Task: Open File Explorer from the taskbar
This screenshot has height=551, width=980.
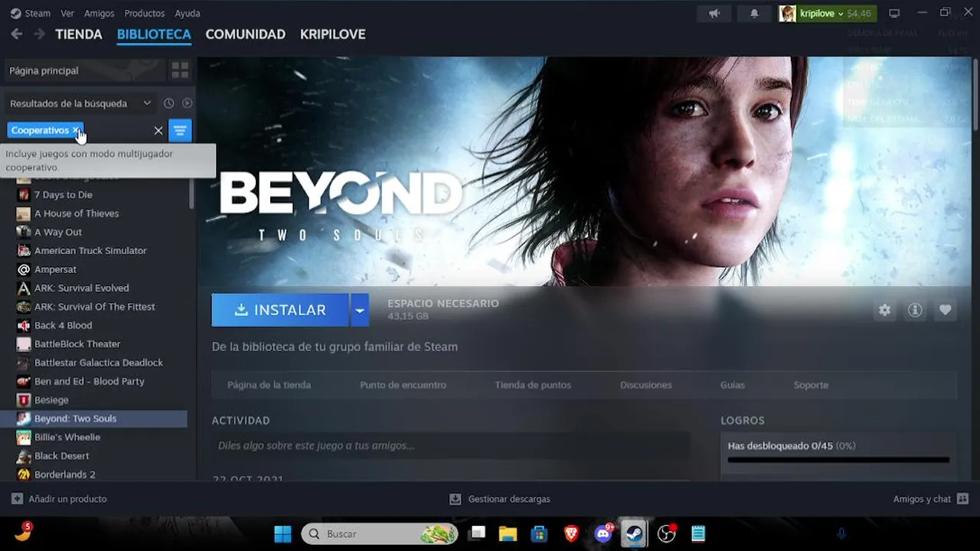Action: pyautogui.click(x=508, y=533)
